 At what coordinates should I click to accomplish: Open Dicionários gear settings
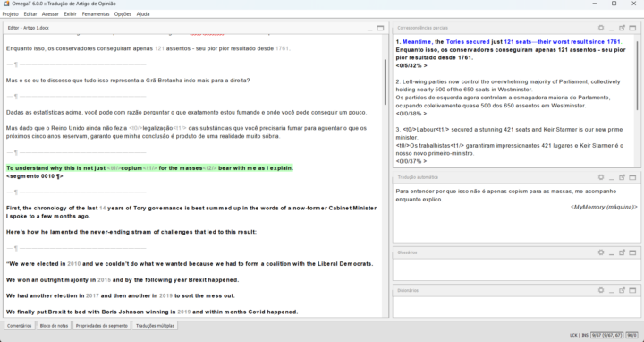pos(601,290)
